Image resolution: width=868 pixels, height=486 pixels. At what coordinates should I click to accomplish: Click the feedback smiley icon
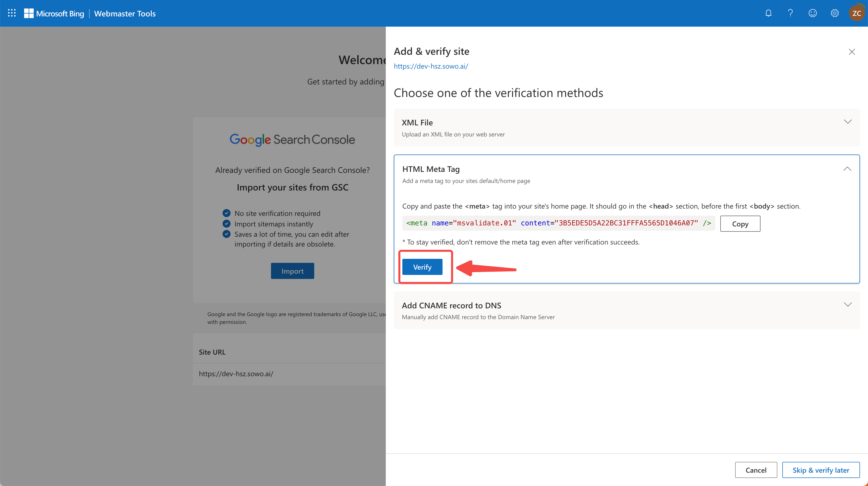812,13
